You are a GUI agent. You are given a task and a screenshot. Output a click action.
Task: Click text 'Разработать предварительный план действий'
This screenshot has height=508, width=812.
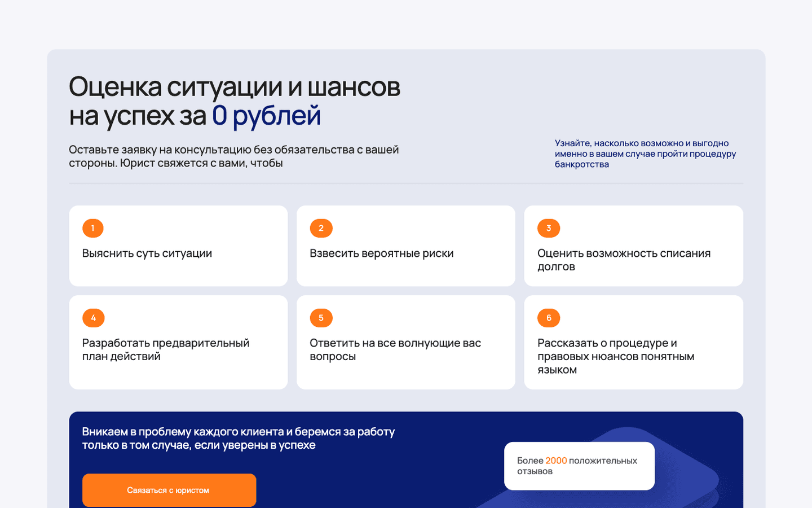click(166, 350)
